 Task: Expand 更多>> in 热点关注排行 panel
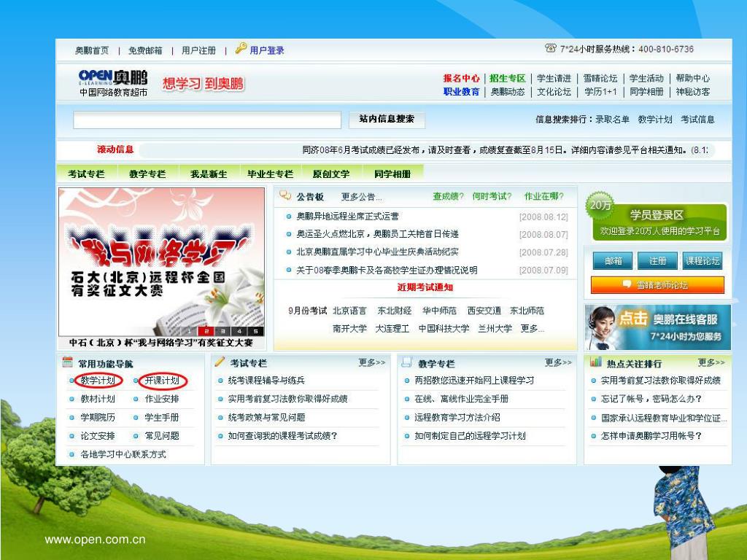[x=711, y=362]
